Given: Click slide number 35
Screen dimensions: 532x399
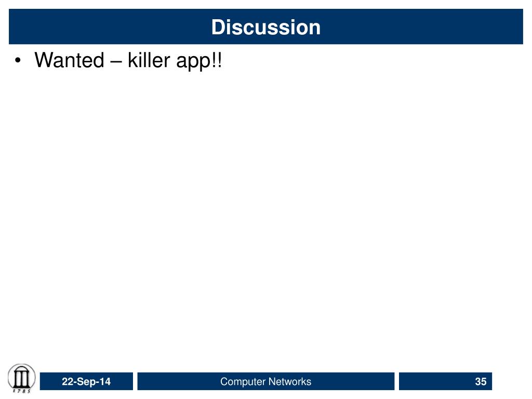Looking at the screenshot, I should tap(481, 381).
